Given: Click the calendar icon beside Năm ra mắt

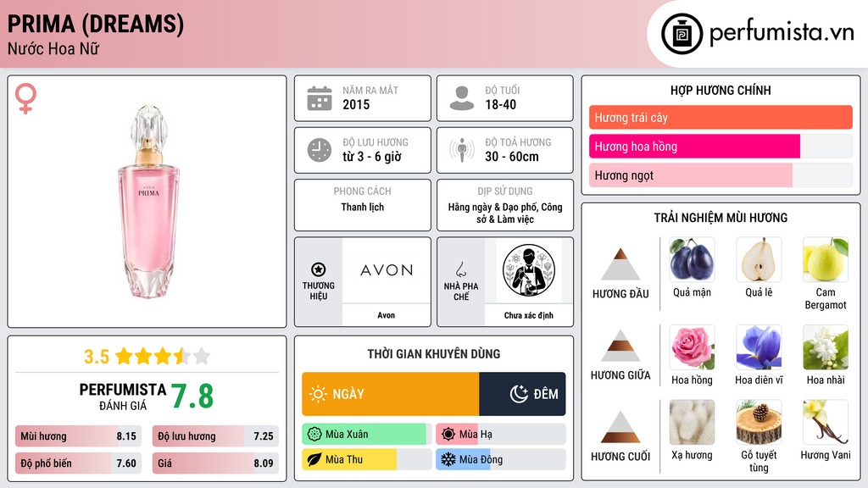Looking at the screenshot, I should click(x=320, y=98).
